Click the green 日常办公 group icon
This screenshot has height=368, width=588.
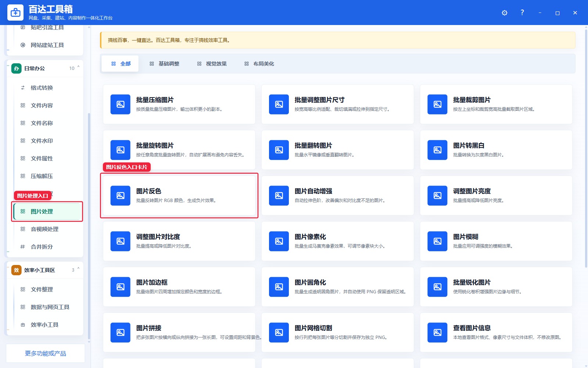pyautogui.click(x=17, y=68)
